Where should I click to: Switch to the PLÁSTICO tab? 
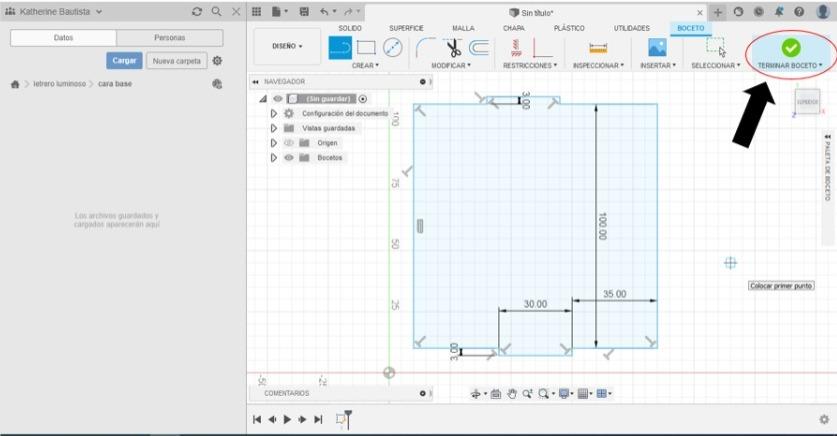coord(569,28)
